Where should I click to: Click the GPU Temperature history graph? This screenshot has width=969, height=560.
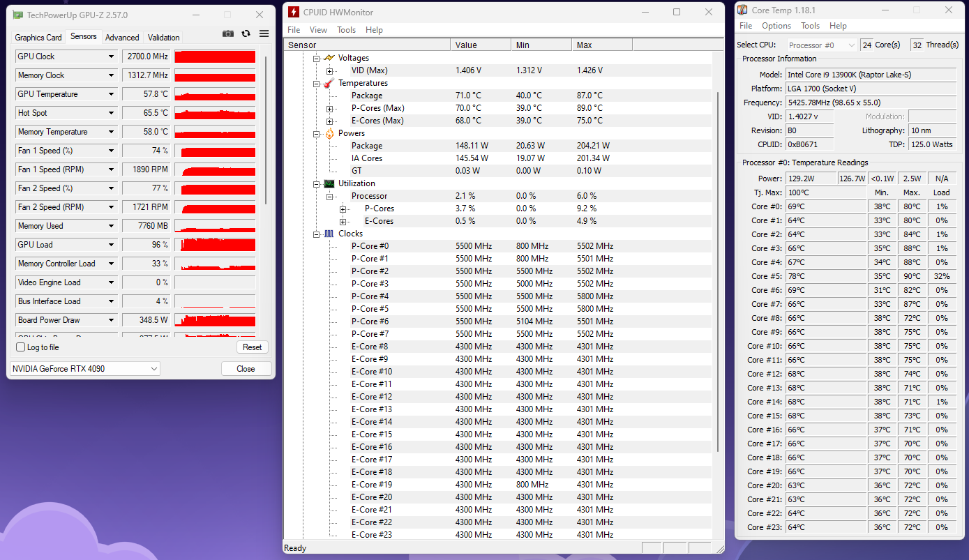(215, 94)
